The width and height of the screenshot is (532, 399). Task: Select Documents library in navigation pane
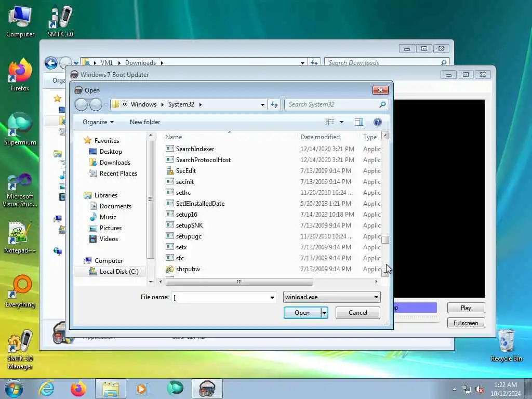(x=115, y=206)
